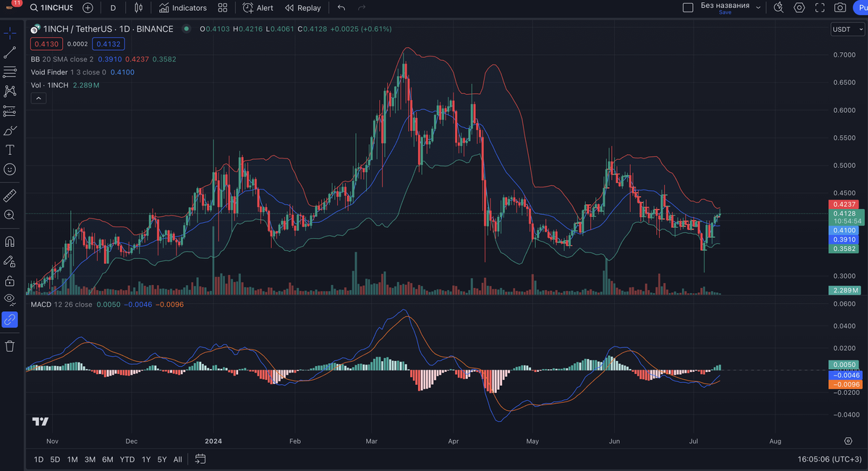This screenshot has width=868, height=471.
Task: Activate the zoom in tool
Action: [10, 215]
